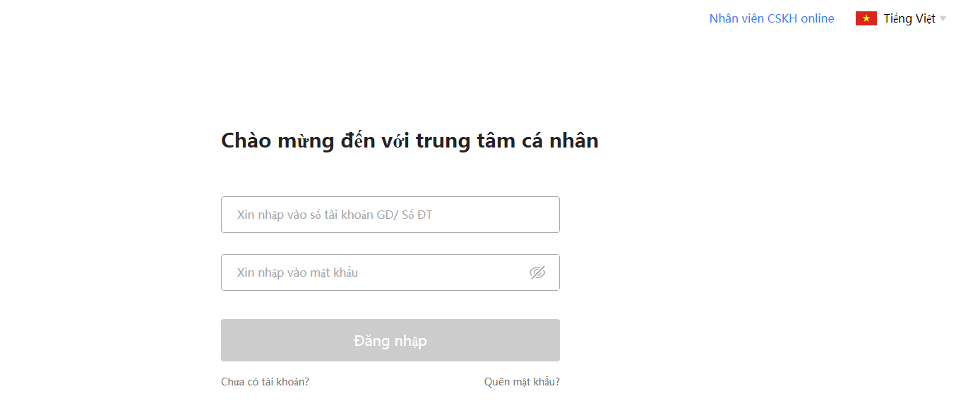Click inside Xin nhập vào mật khẩu box
The width and height of the screenshot is (980, 408).
[390, 272]
